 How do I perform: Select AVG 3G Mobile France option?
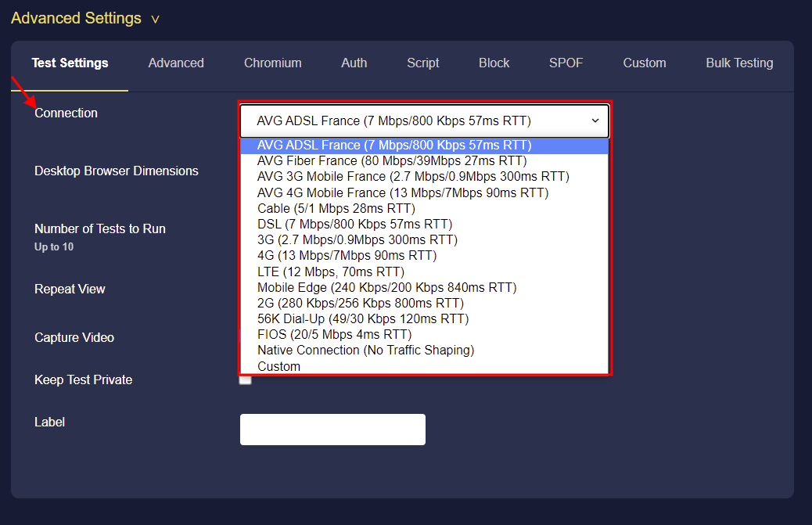425,177
